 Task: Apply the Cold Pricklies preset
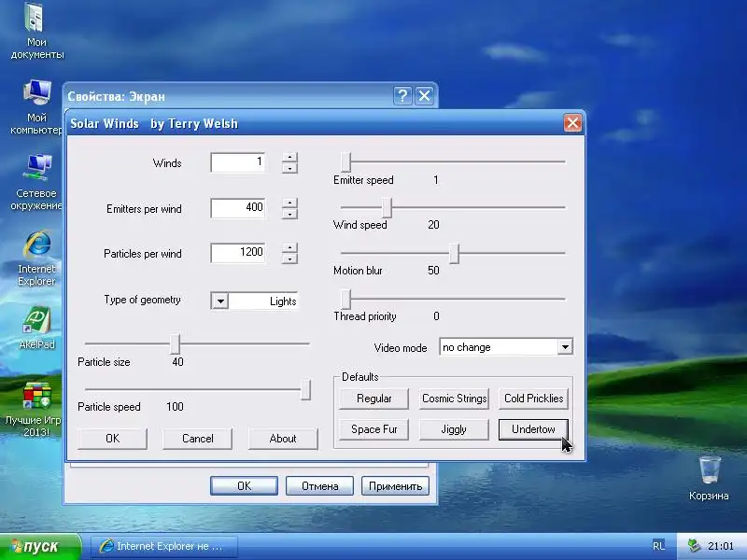pos(533,399)
